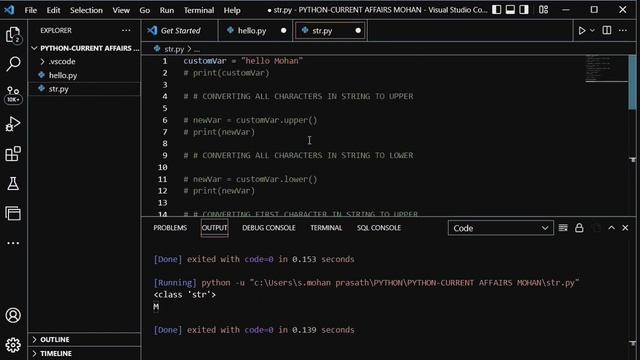Click the VS Code logo icon
This screenshot has height=360, width=640.
(9, 9)
